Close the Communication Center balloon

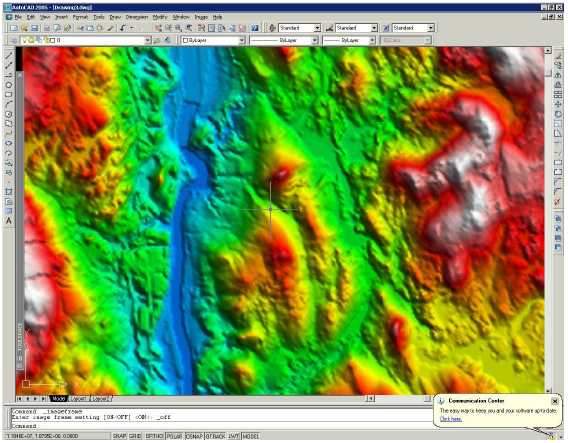(x=555, y=401)
